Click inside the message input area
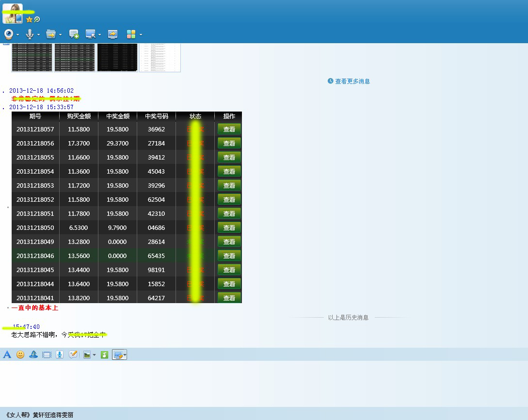The height and width of the screenshot is (420, 528). 262,383
